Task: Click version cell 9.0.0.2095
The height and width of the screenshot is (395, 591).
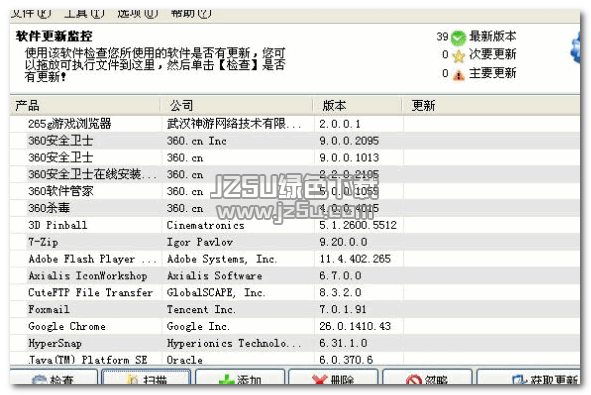Action: pos(349,141)
